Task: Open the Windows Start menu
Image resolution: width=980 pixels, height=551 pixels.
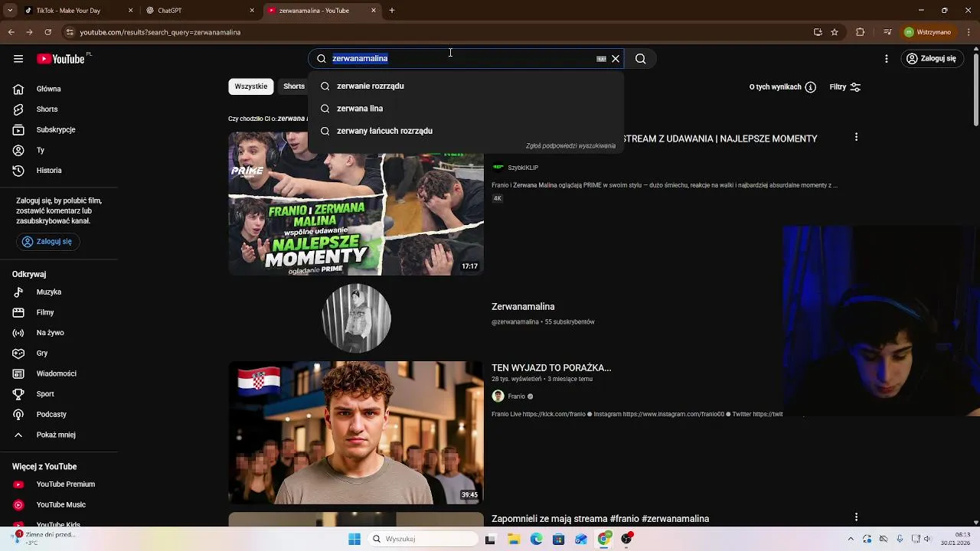Action: tap(354, 540)
